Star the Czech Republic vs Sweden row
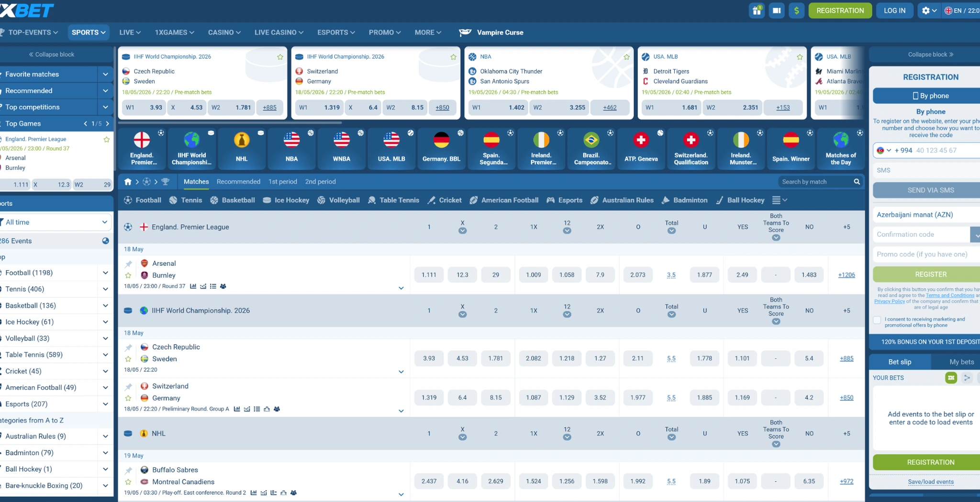The height and width of the screenshot is (502, 980). [128, 359]
